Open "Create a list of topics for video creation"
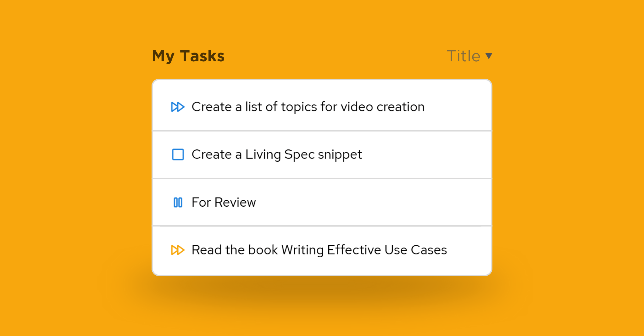This screenshot has width=644, height=336. tap(308, 107)
